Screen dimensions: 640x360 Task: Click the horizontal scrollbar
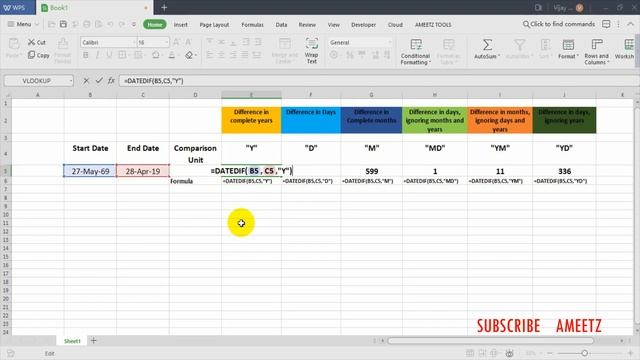(490, 340)
